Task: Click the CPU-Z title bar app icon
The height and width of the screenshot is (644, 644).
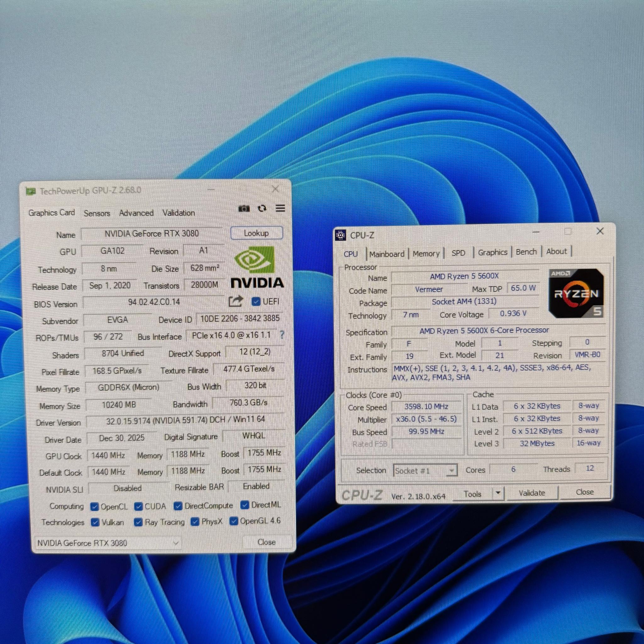Action: tap(340, 235)
